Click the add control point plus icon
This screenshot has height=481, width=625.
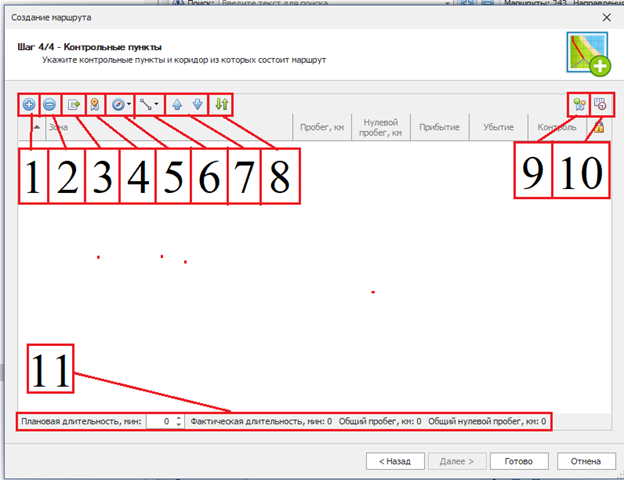pyautogui.click(x=28, y=103)
